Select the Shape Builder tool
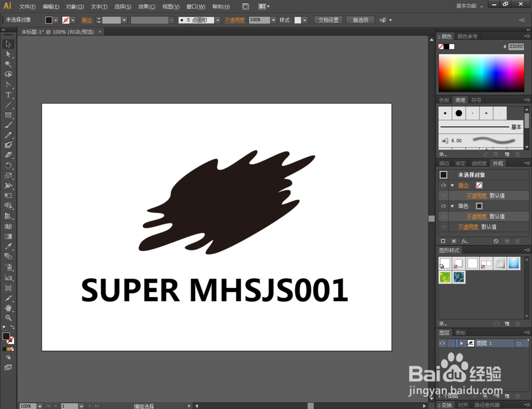Screen dimensions: 532x409 (8, 206)
